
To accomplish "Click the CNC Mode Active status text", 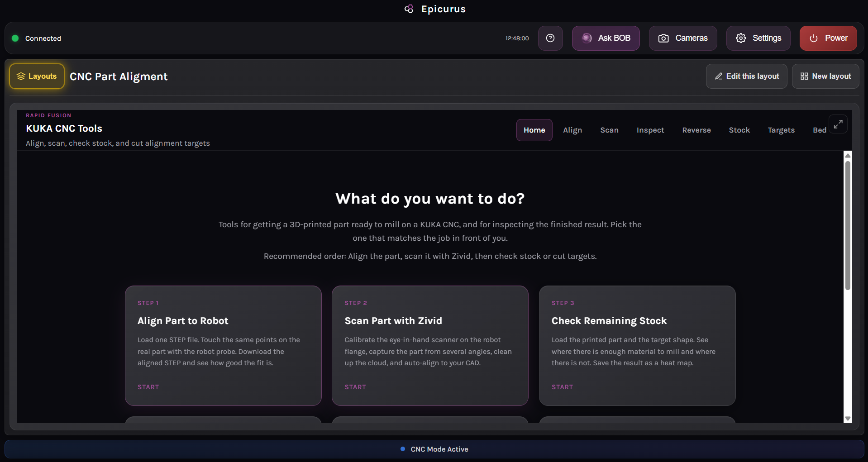I will tap(439, 449).
